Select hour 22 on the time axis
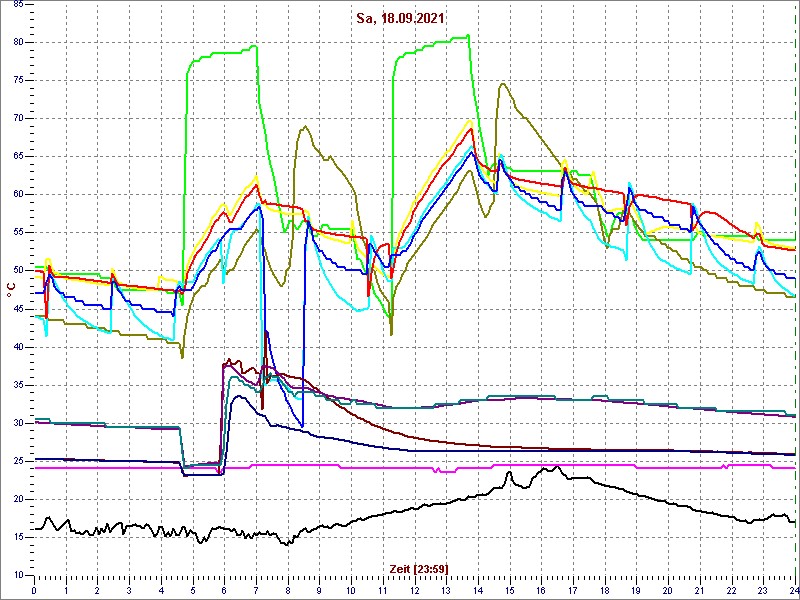 coord(731,590)
